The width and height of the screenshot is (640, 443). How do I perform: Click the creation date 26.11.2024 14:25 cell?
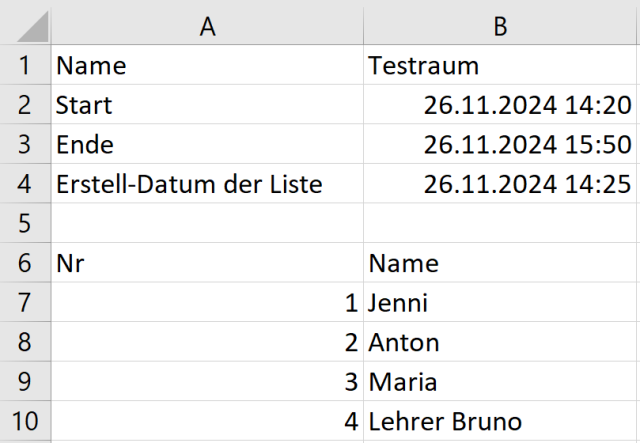[x=501, y=184]
